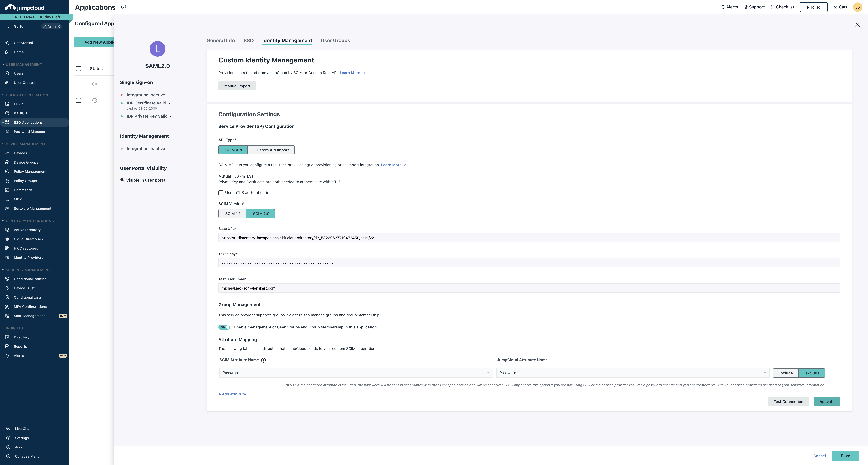Set password attribute to exclude
The image size is (868, 465).
click(x=812, y=373)
